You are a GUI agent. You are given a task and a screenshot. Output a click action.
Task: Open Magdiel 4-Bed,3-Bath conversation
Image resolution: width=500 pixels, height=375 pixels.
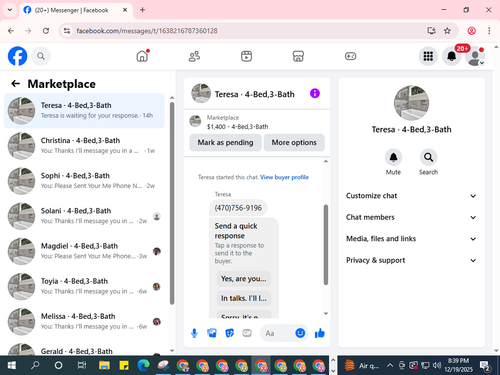pos(84,251)
